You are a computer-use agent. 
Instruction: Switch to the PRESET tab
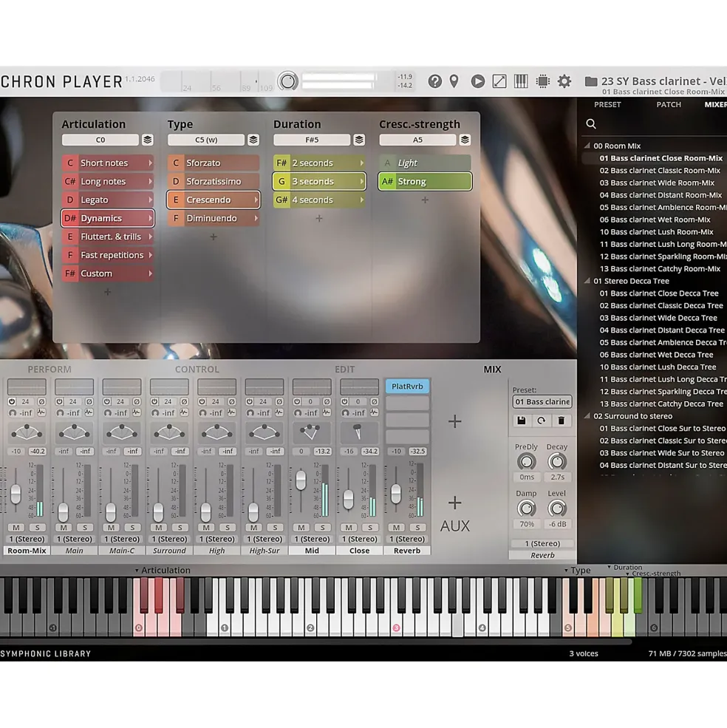click(607, 104)
